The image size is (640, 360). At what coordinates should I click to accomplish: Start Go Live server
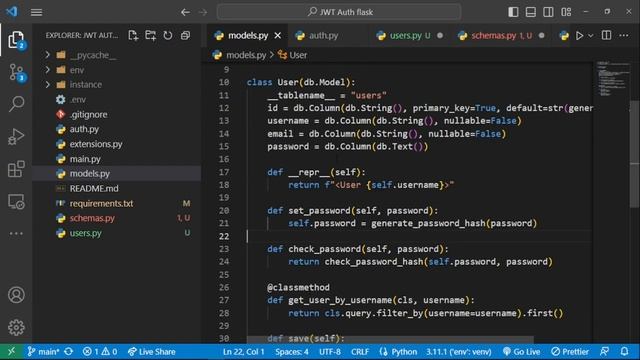[x=522, y=351]
